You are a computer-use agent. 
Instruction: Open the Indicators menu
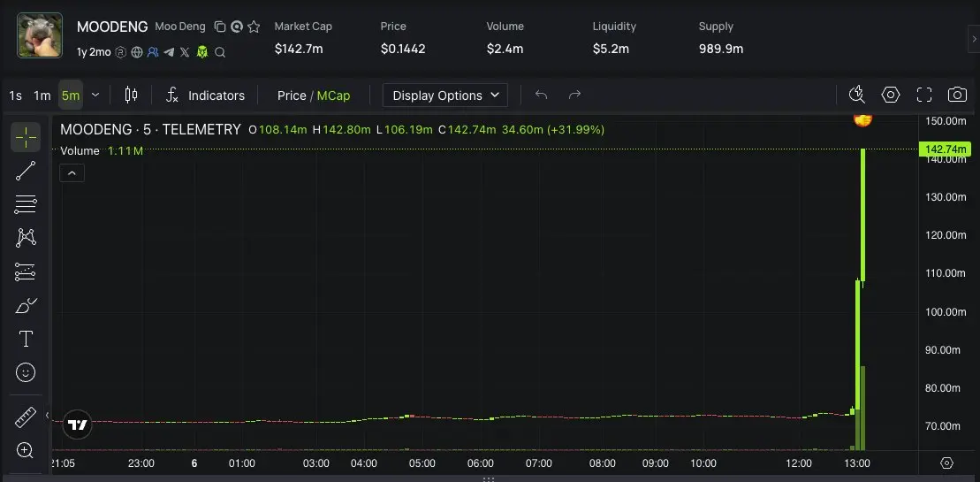[206, 96]
